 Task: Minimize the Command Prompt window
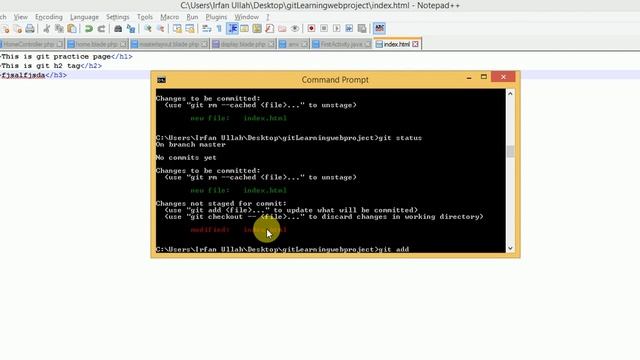[x=469, y=77]
